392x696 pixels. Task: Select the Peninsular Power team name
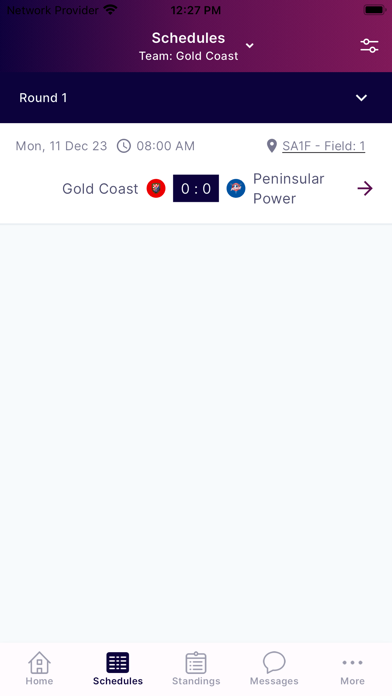(289, 189)
